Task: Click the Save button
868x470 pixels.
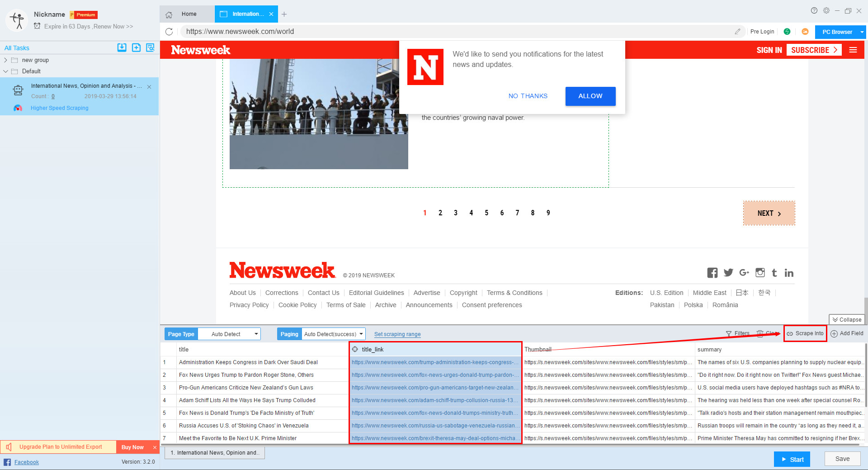Action: click(x=842, y=459)
